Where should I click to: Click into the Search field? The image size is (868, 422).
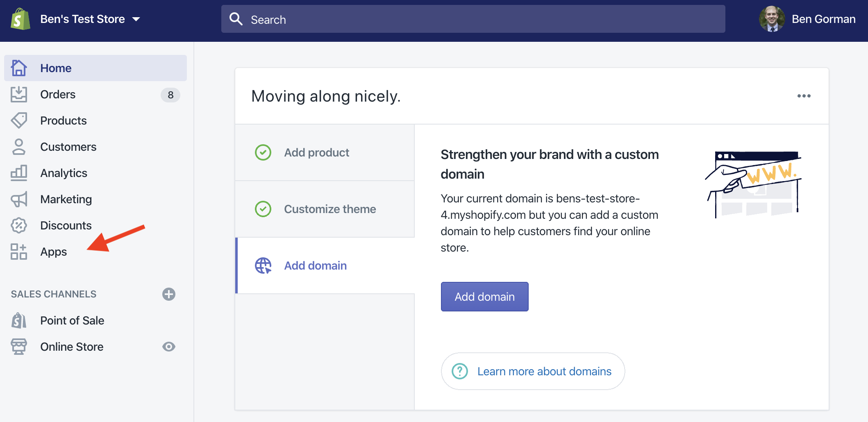(473, 19)
